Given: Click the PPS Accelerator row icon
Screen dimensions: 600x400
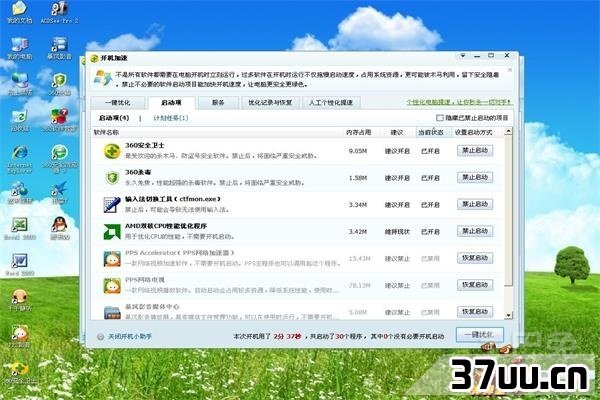Looking at the screenshot, I should pyautogui.click(x=112, y=259).
